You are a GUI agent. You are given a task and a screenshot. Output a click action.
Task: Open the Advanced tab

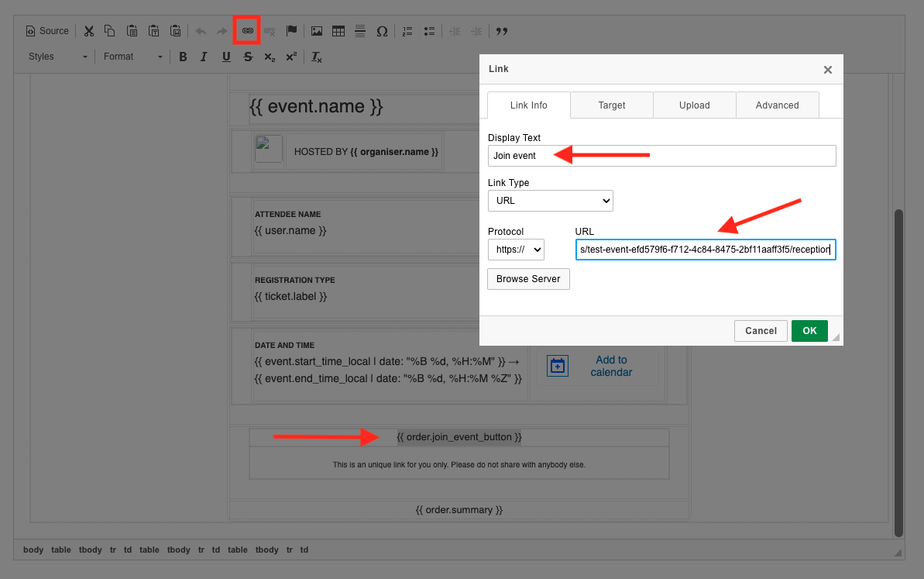[x=777, y=105]
